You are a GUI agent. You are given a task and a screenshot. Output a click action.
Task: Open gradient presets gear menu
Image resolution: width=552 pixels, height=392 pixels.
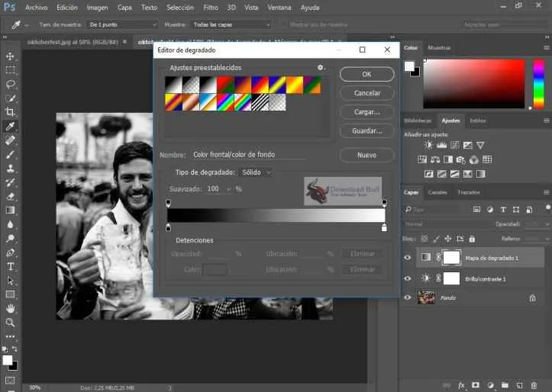coord(321,68)
